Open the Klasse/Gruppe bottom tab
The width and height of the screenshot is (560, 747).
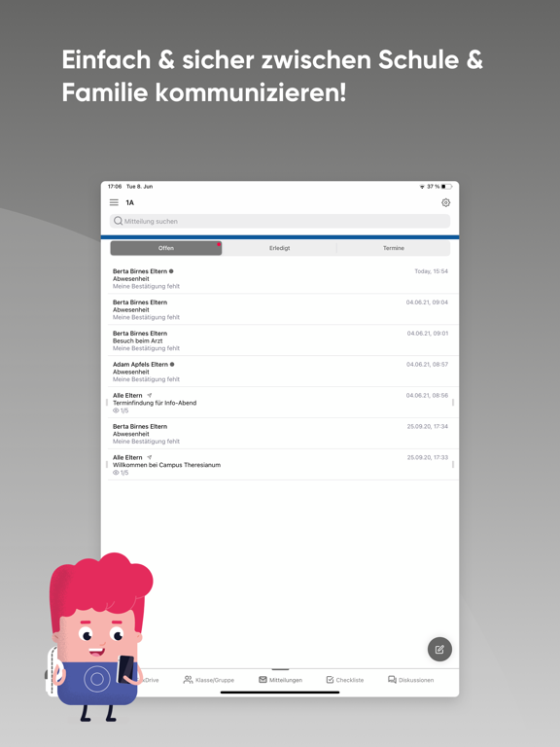[x=209, y=680]
